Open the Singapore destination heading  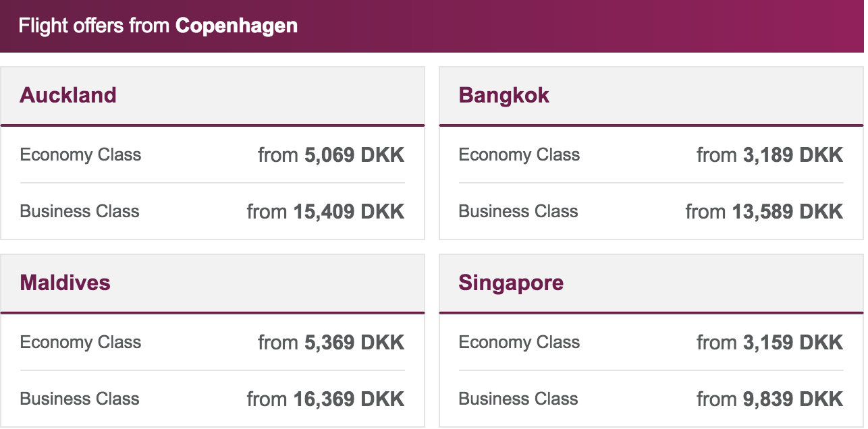click(511, 282)
